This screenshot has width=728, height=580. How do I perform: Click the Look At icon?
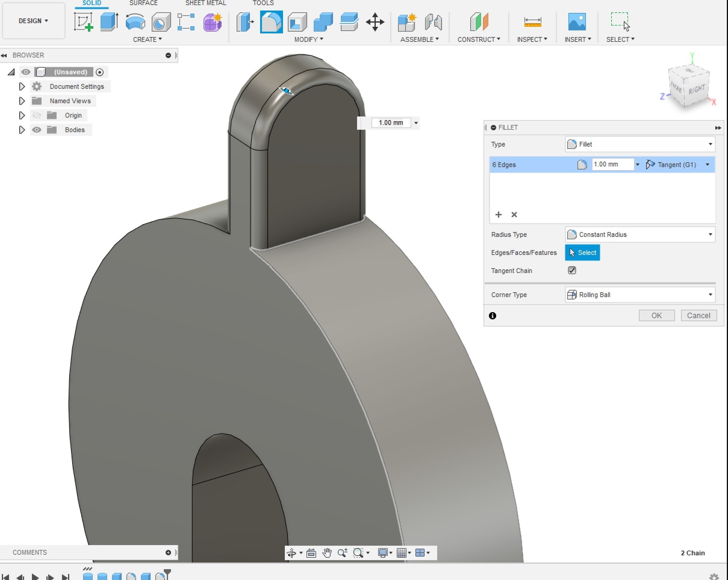tap(311, 553)
